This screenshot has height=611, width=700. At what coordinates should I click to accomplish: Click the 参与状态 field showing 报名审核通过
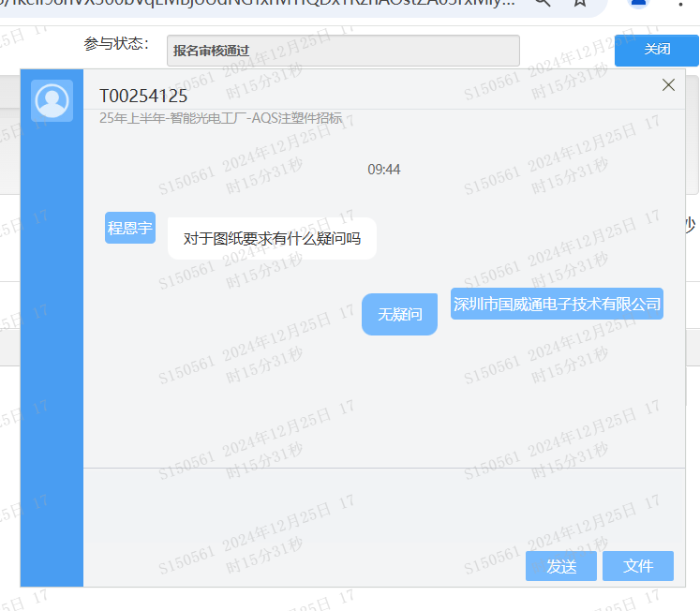point(343,51)
